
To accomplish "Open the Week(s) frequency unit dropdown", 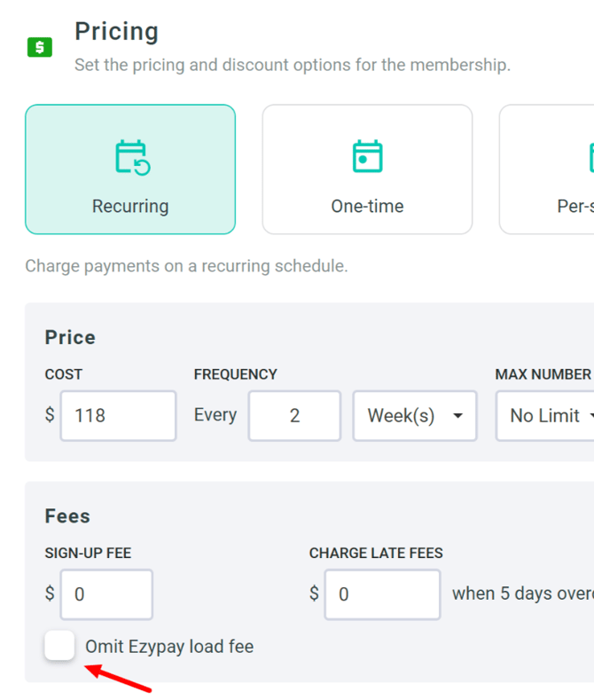I will 415,415.
